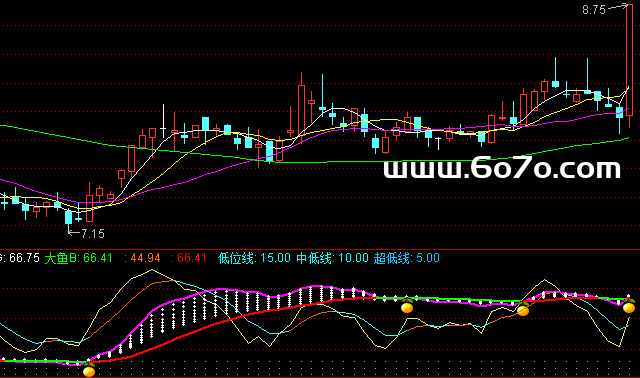Click the orange signal icon at indicator bottom-left
The height and width of the screenshot is (378, 640).
click(x=89, y=370)
